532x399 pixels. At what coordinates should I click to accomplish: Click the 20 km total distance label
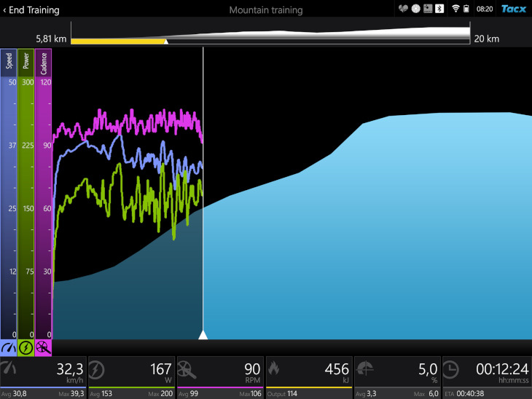pos(487,39)
